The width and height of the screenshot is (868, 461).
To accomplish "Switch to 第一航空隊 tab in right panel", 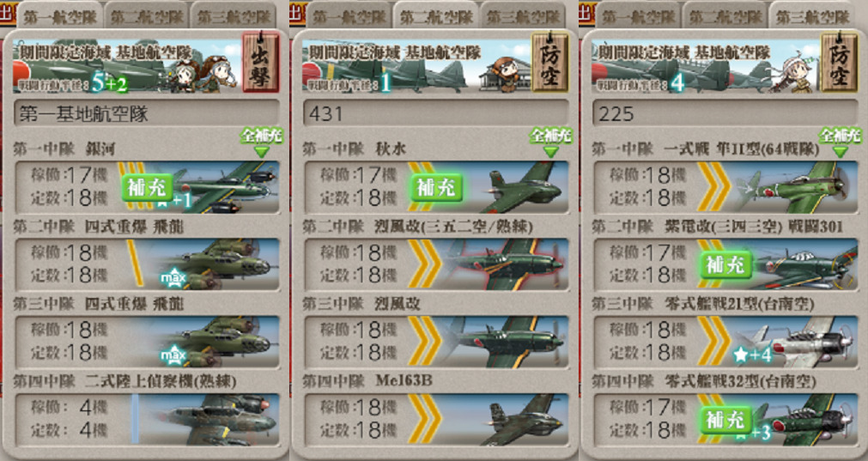I will pos(638,16).
